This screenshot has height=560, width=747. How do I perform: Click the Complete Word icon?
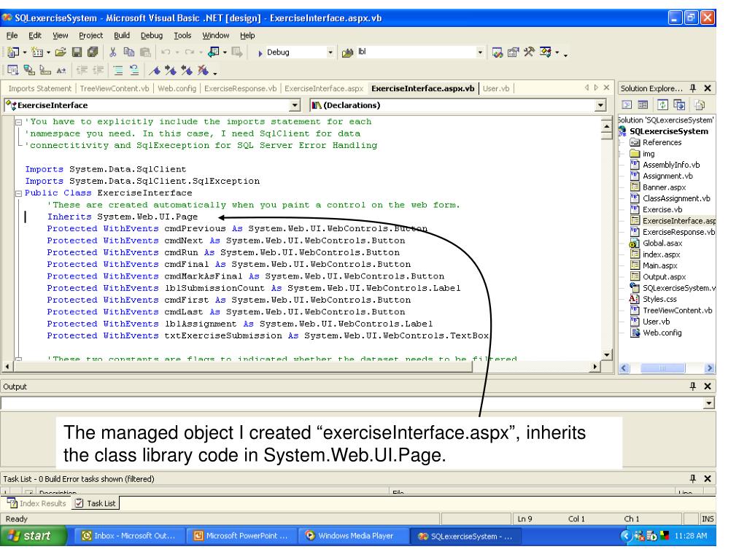[x=61, y=71]
